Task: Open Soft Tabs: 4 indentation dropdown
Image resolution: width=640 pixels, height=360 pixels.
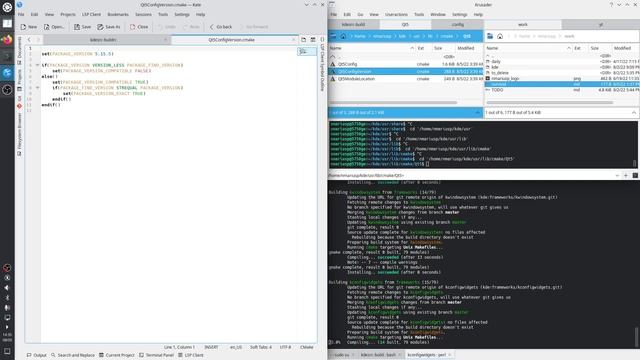Action: tap(261, 347)
